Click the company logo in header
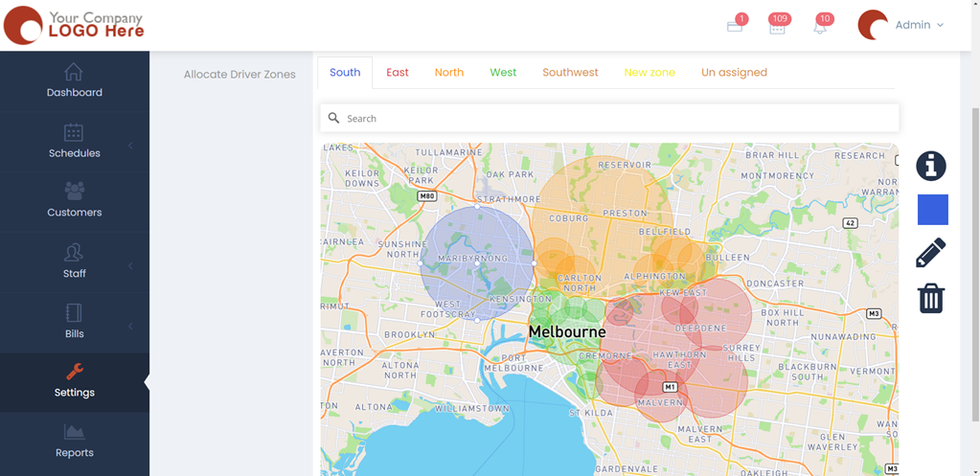The height and width of the screenshot is (476, 980). (74, 25)
